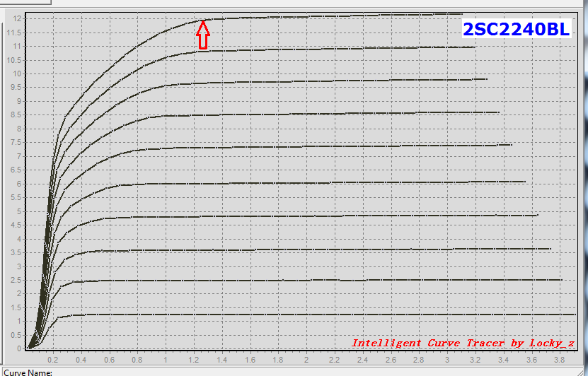Select the 3.2 horizontal axis label
The height and width of the screenshot is (376, 588).
click(475, 360)
